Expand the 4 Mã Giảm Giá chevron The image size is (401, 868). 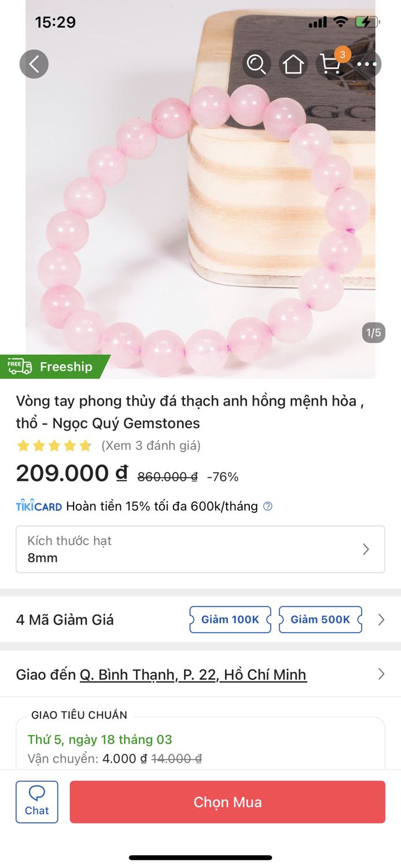pyautogui.click(x=381, y=620)
